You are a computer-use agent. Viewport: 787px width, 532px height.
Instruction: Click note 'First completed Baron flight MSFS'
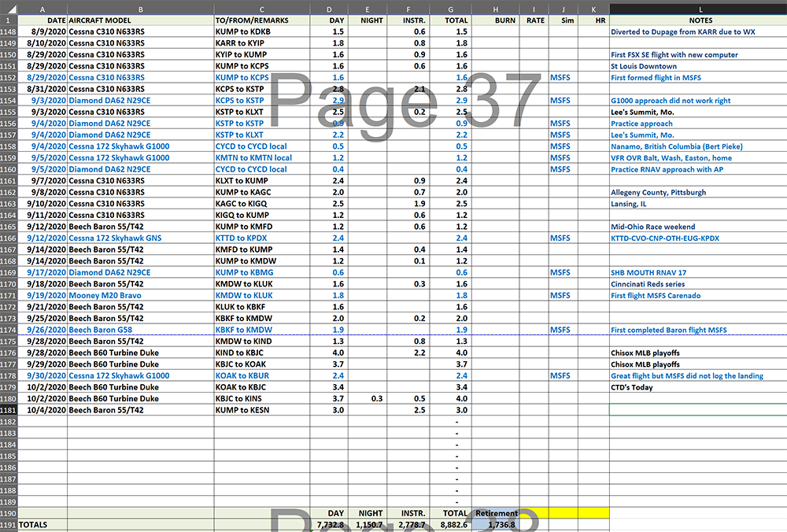pos(668,330)
